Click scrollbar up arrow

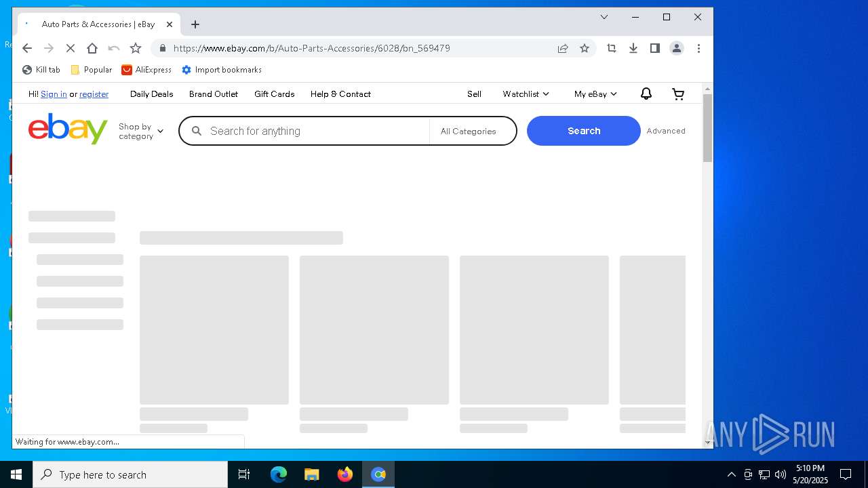pos(707,89)
